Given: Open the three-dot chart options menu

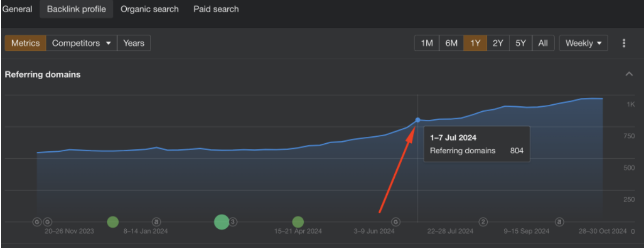Looking at the screenshot, I should (x=624, y=43).
